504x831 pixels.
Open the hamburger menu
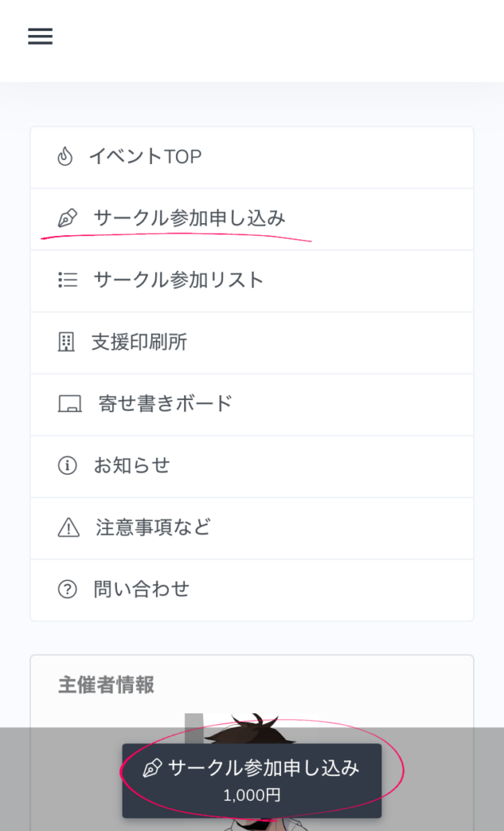point(40,37)
